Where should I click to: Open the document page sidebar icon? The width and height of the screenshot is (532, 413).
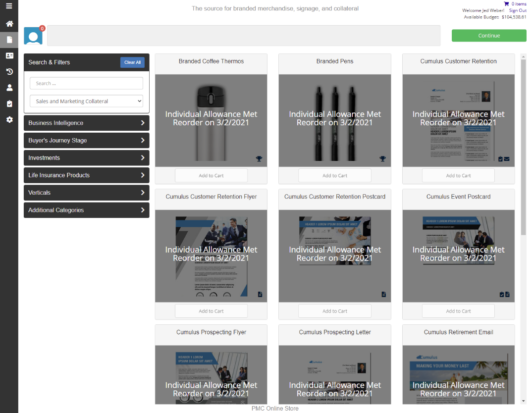point(9,40)
